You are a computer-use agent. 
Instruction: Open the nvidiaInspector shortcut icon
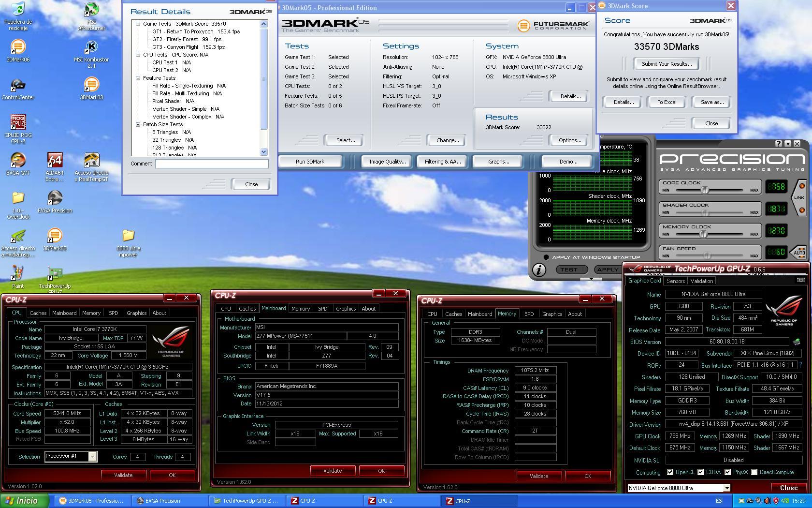(x=18, y=236)
